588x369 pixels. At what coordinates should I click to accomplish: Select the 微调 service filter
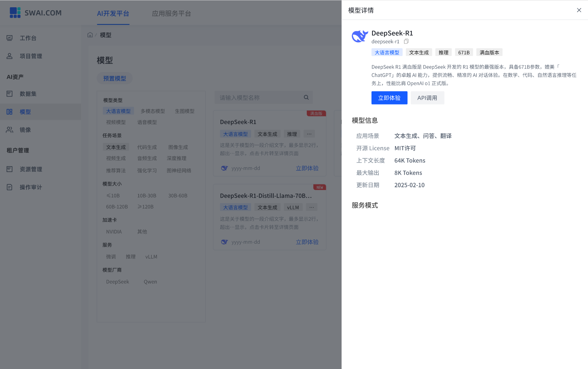click(x=111, y=256)
